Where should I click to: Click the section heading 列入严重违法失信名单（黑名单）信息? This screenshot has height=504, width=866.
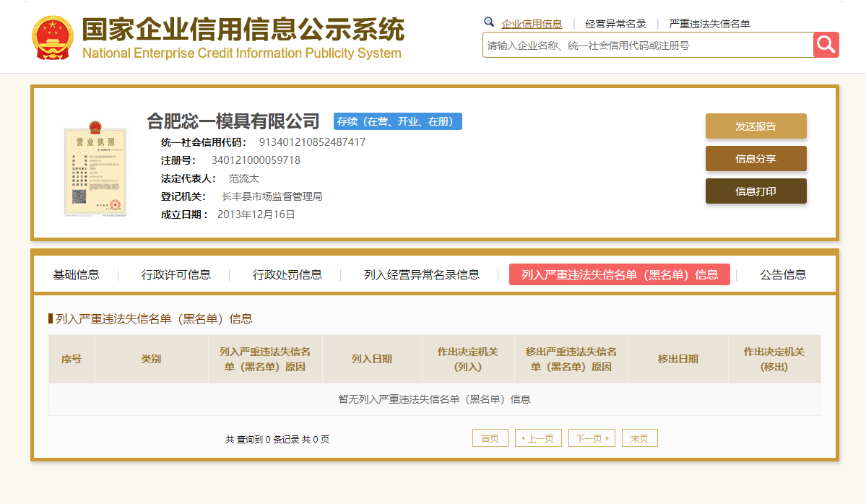tap(154, 318)
